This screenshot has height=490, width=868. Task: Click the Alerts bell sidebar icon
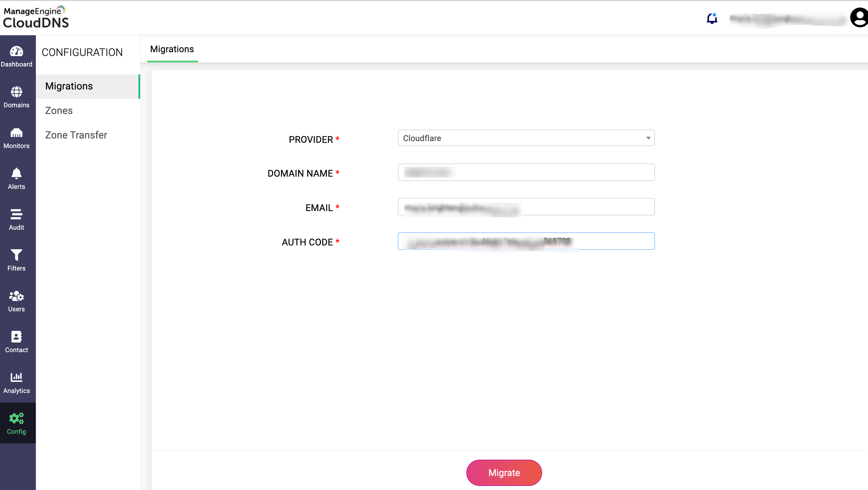click(16, 174)
